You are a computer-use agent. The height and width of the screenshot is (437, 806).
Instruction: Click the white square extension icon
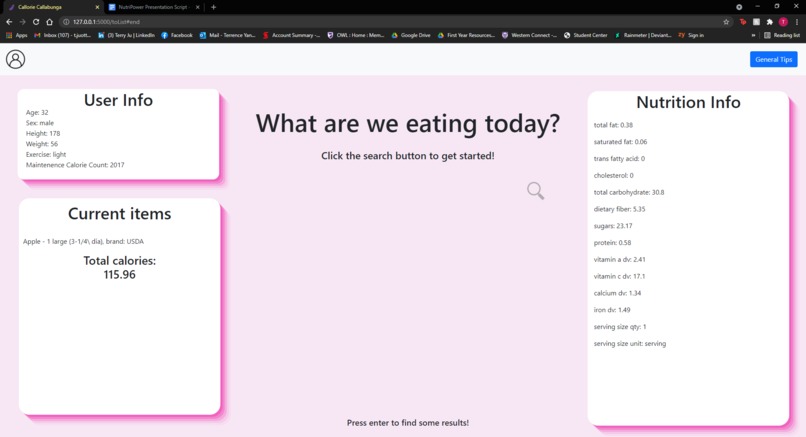[x=756, y=22]
